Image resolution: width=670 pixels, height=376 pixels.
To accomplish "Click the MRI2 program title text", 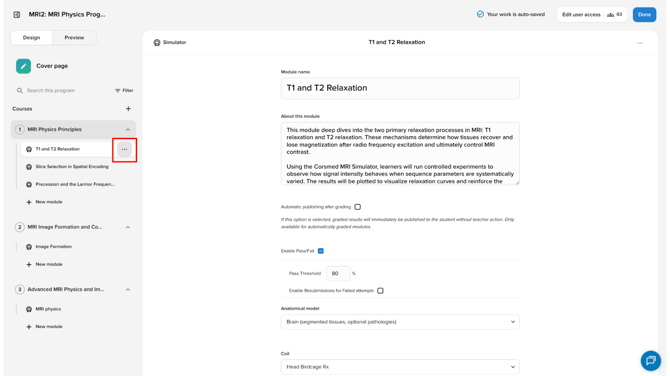I will pyautogui.click(x=67, y=15).
